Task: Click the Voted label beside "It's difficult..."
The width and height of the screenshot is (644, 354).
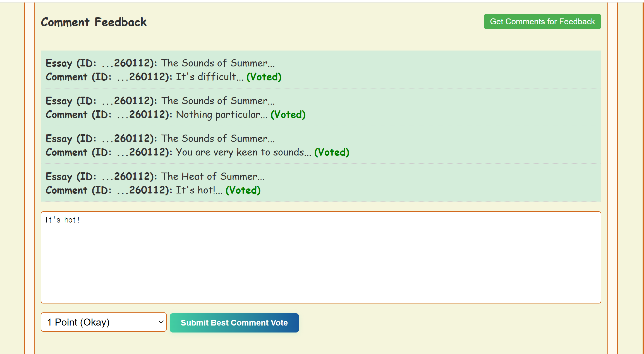Action: point(264,77)
